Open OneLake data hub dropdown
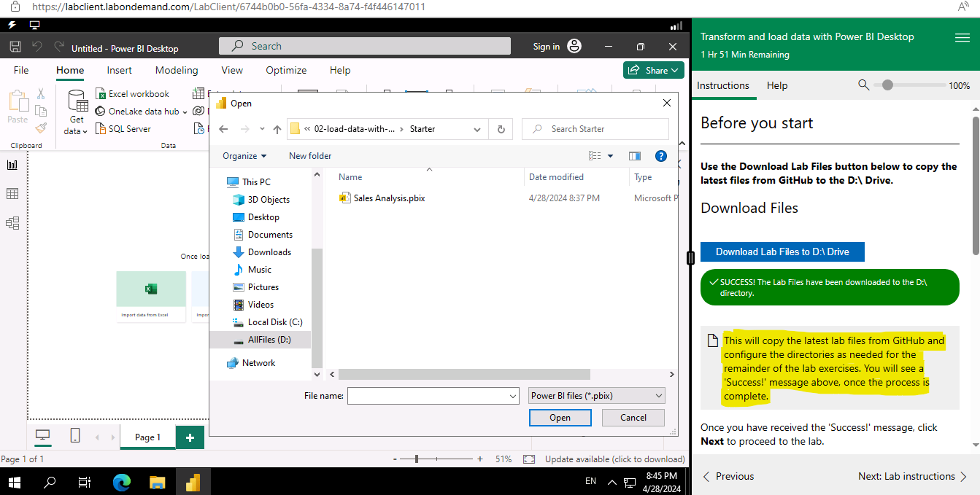 point(142,112)
